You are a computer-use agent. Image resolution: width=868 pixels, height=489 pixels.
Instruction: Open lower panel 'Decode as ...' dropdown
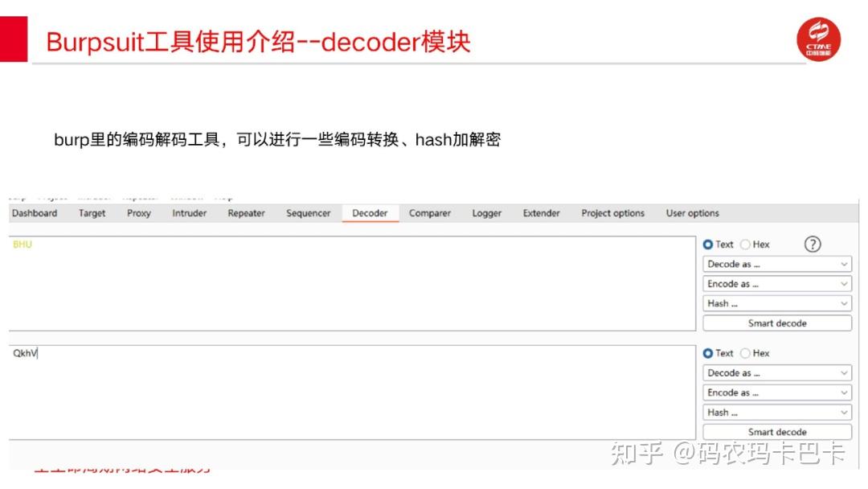pos(777,373)
